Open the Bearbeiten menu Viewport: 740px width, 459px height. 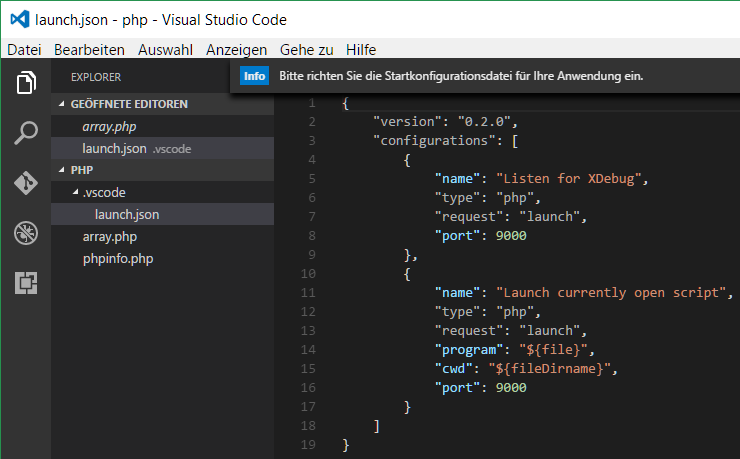coord(89,49)
